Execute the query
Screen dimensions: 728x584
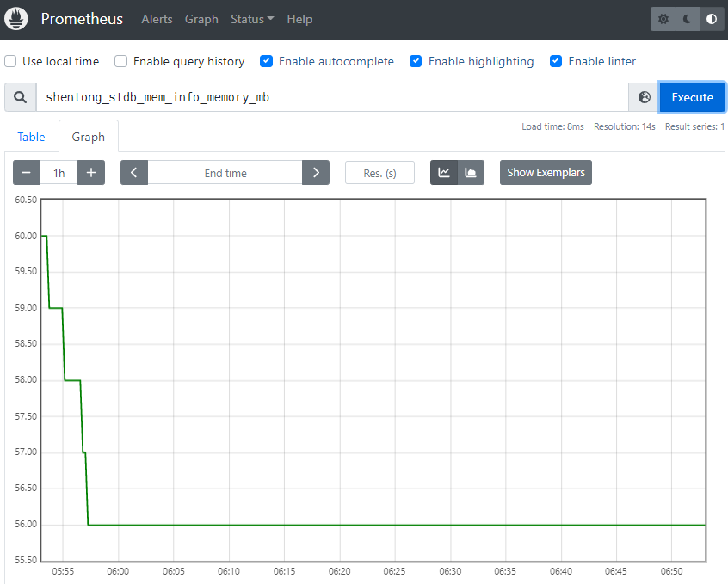(x=692, y=97)
